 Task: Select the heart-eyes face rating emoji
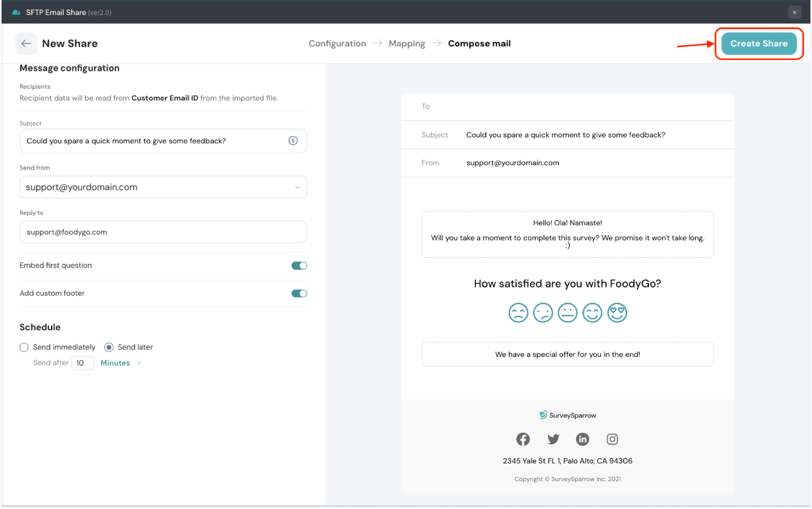click(617, 313)
